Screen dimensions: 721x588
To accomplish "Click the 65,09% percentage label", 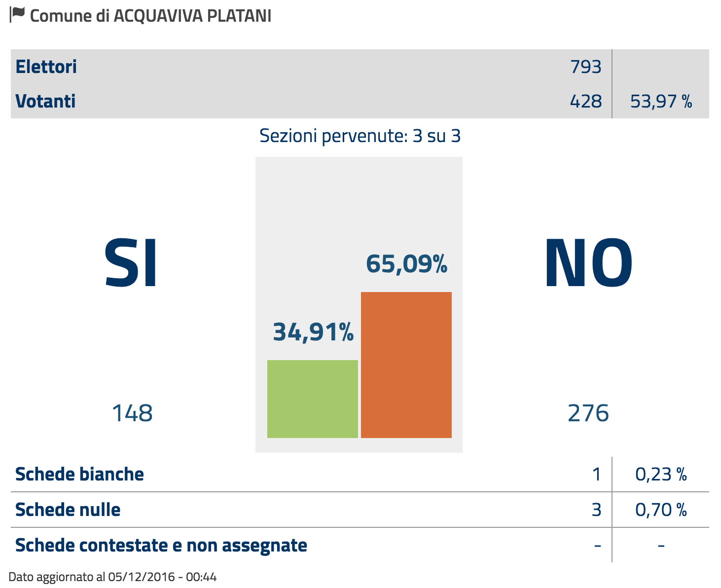I will coord(407,264).
